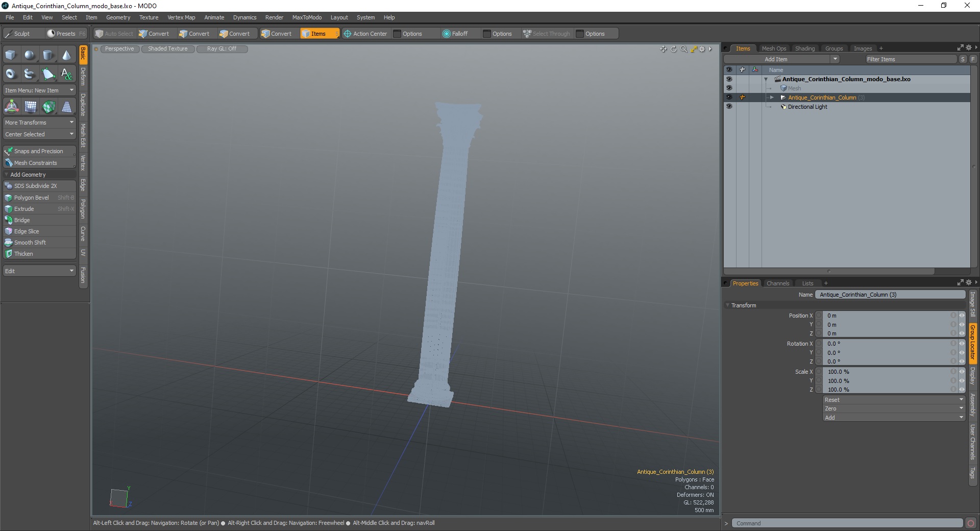Select the Cube primitive tool
Screen dimensions: 980x531
click(11, 55)
